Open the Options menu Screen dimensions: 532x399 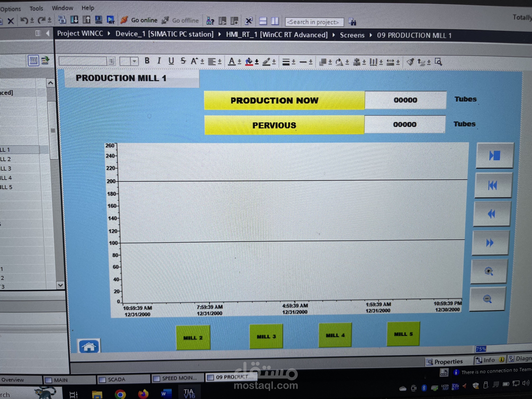(11, 9)
